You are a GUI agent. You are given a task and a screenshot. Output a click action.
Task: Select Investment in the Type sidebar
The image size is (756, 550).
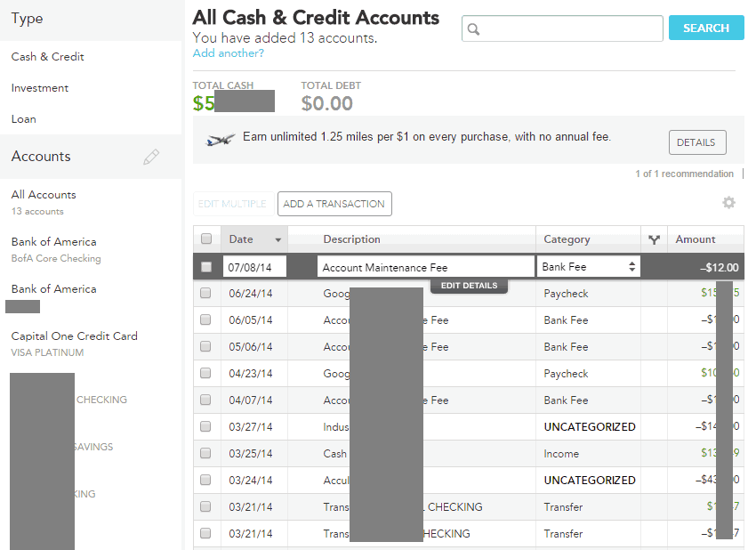(x=38, y=87)
